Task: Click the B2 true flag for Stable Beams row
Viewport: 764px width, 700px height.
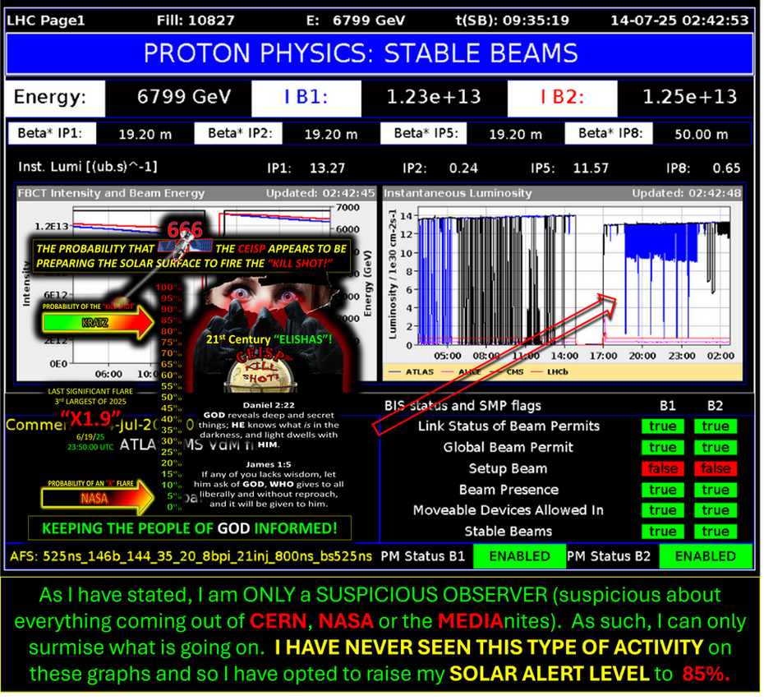Action: tap(716, 532)
